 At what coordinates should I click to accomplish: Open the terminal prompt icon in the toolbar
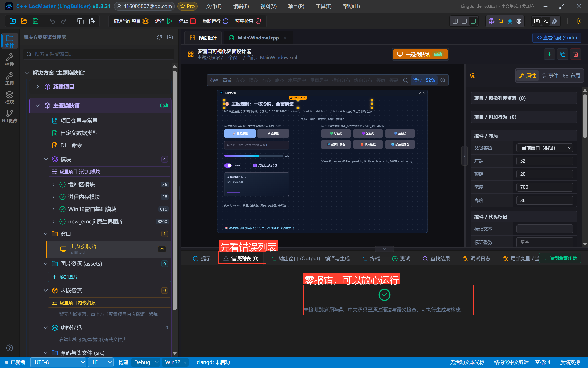(546, 21)
